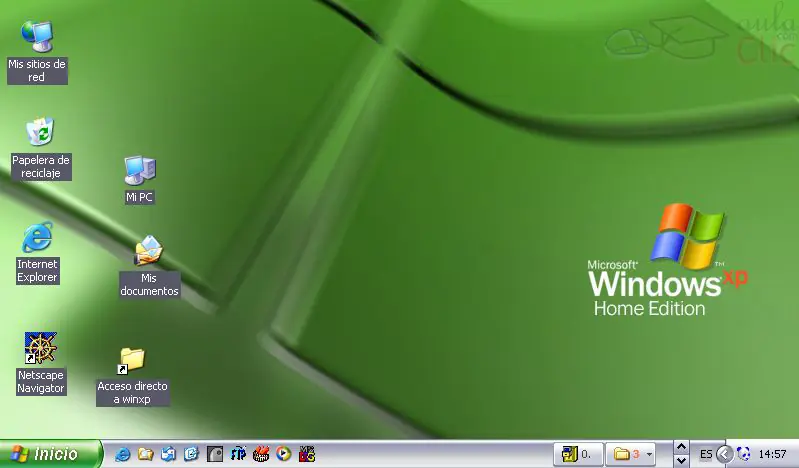Click the Mi PC label text

[x=139, y=197]
